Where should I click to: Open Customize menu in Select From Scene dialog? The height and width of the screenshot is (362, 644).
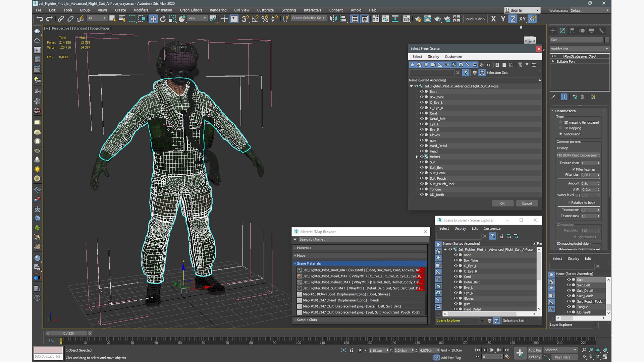[453, 57]
